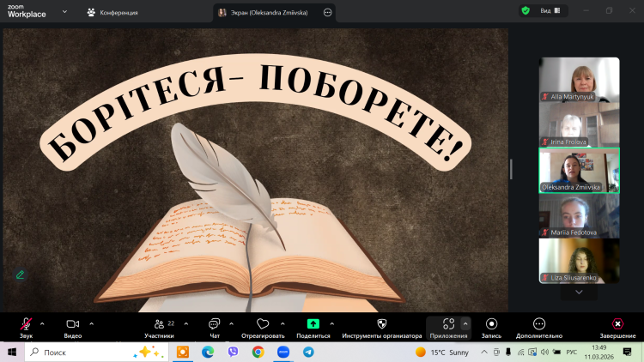Click the tray microphone icon

pos(508,353)
